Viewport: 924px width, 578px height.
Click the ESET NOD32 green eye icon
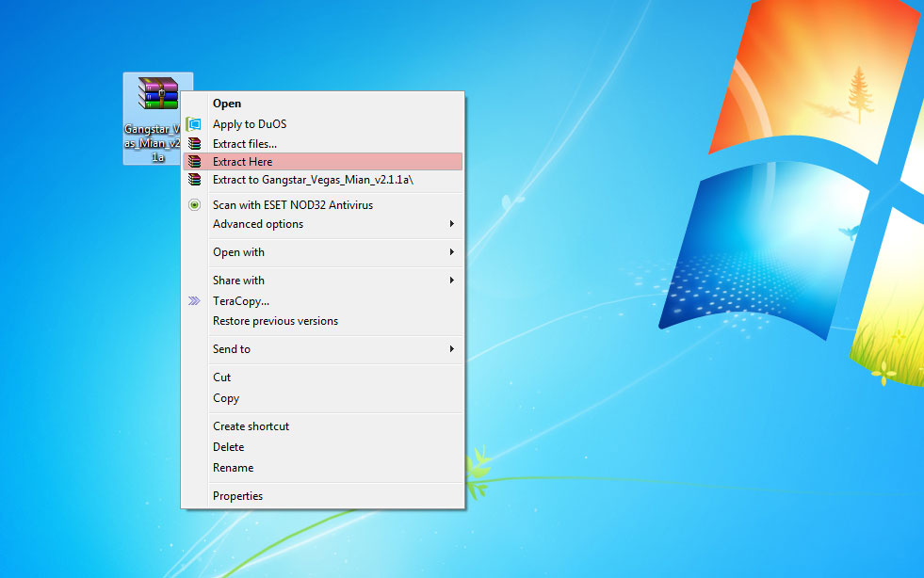[194, 205]
